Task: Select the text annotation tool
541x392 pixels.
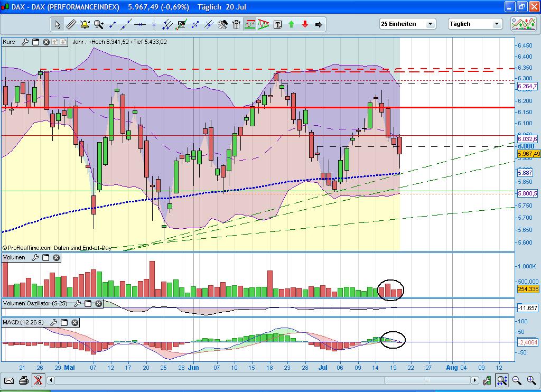Action: point(277,24)
